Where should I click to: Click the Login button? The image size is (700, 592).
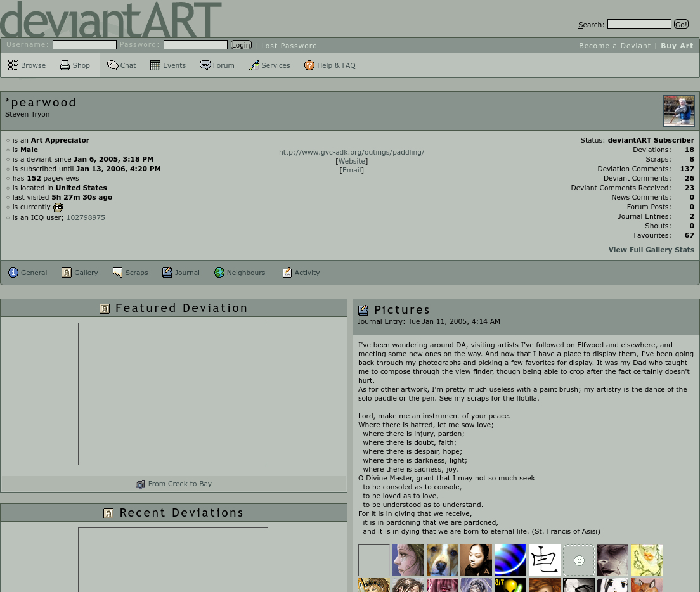[x=241, y=44]
